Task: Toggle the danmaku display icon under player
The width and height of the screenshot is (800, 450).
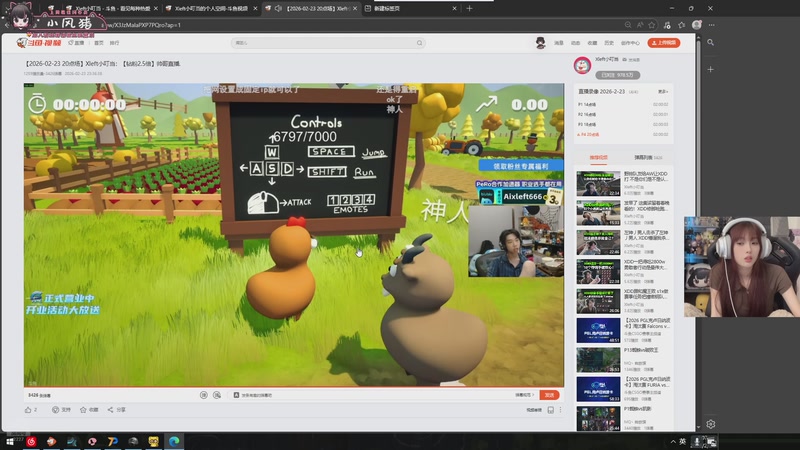Action: [x=204, y=395]
